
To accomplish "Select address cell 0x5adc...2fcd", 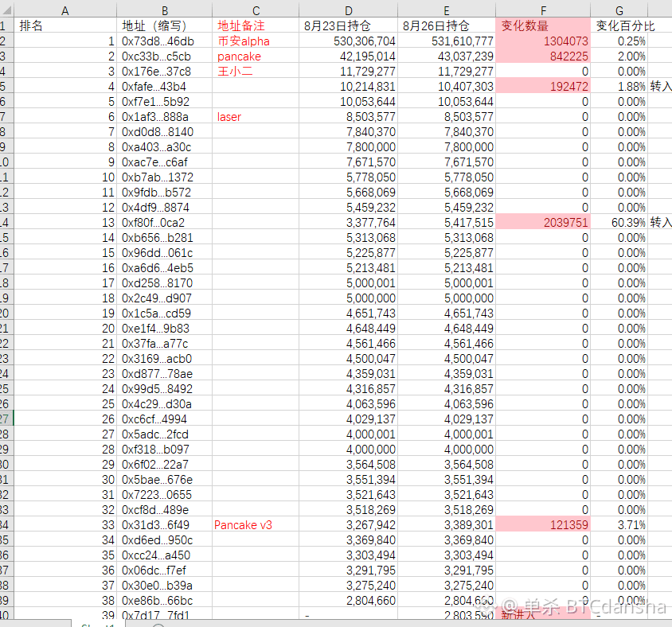I will (x=165, y=434).
